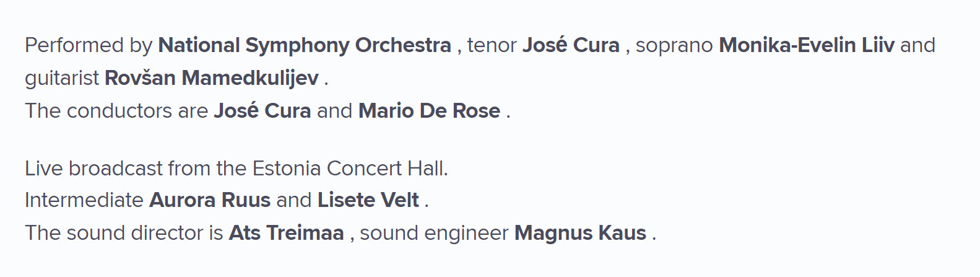Click the words 'sound engineer'
980x277 pixels.
pyautogui.click(x=434, y=233)
